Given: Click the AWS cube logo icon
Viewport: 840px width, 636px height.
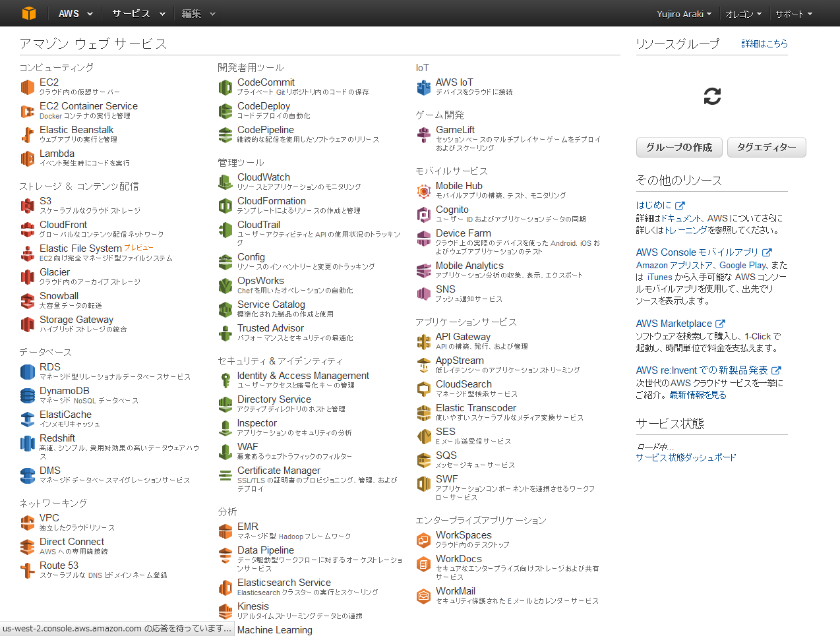Looking at the screenshot, I should tap(28, 13).
